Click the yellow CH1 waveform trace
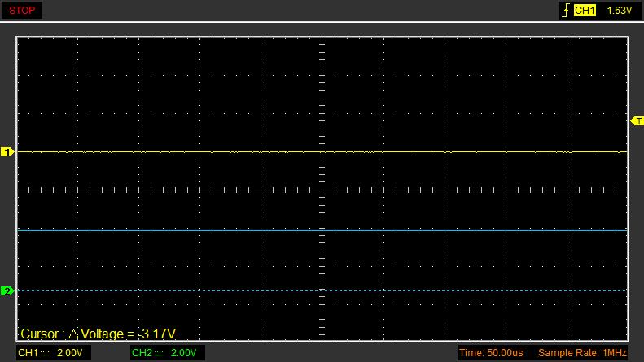644x362 pixels. pos(204,152)
